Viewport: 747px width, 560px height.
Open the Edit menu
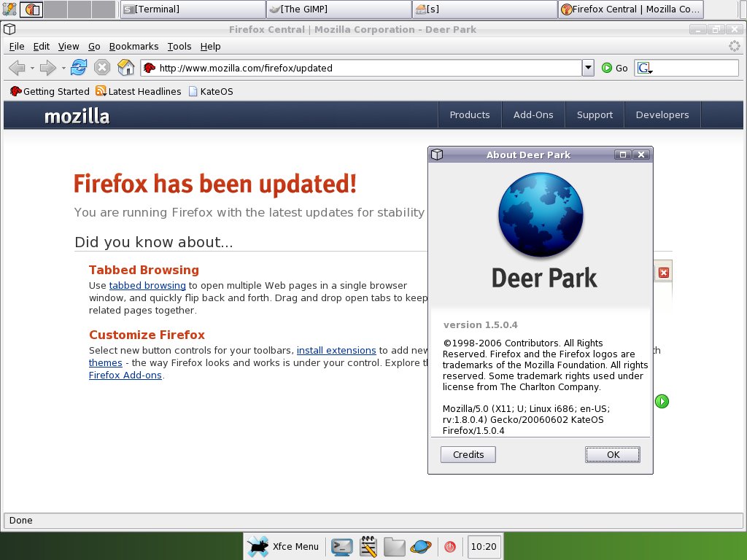(x=41, y=46)
